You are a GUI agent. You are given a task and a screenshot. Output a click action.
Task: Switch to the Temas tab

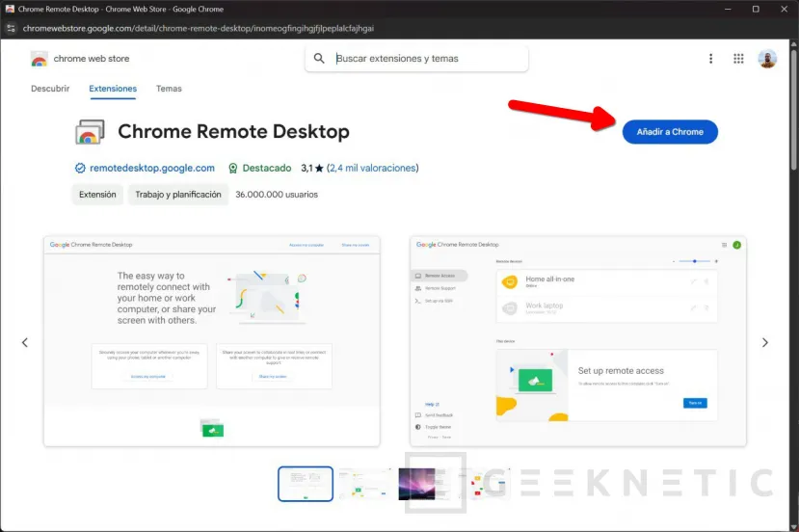(x=169, y=89)
